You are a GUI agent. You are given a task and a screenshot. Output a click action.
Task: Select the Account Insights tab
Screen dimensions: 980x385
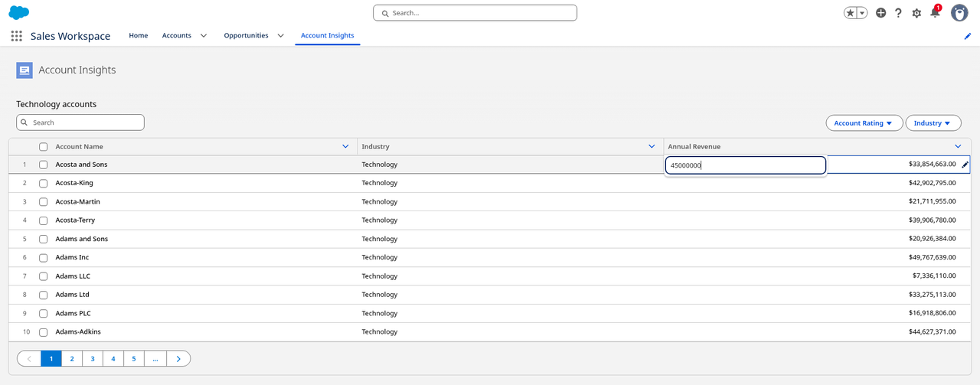pos(328,36)
